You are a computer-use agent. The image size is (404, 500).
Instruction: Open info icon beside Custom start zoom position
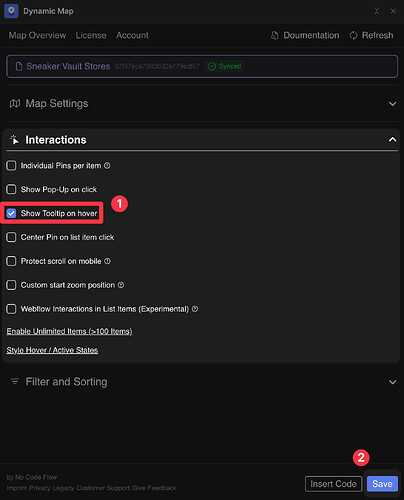click(121, 285)
